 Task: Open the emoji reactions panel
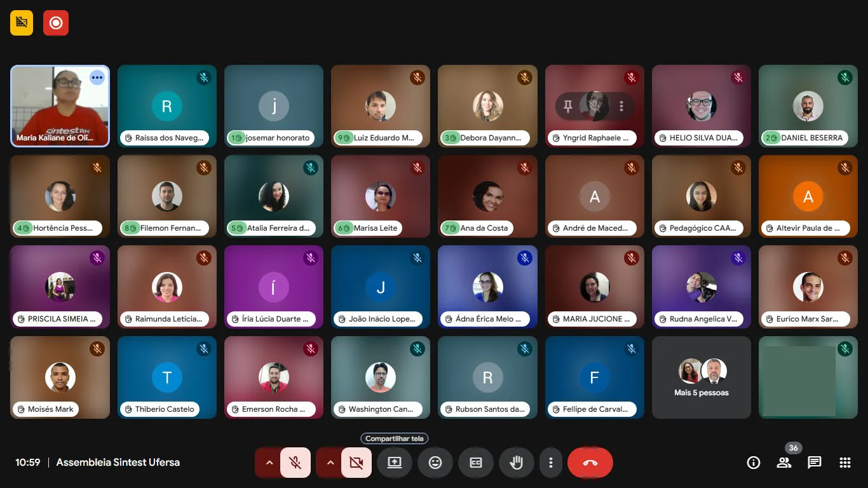point(435,463)
